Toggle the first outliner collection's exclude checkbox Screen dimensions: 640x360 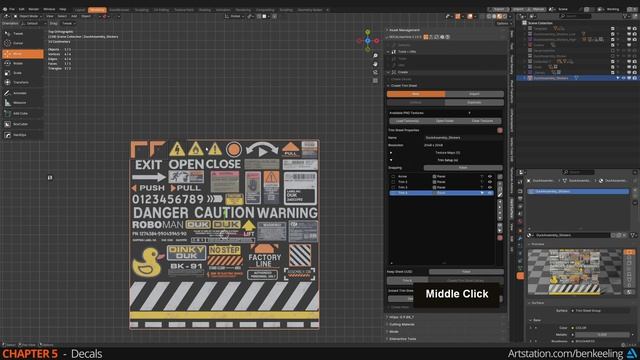pyautogui.click(x=613, y=29)
